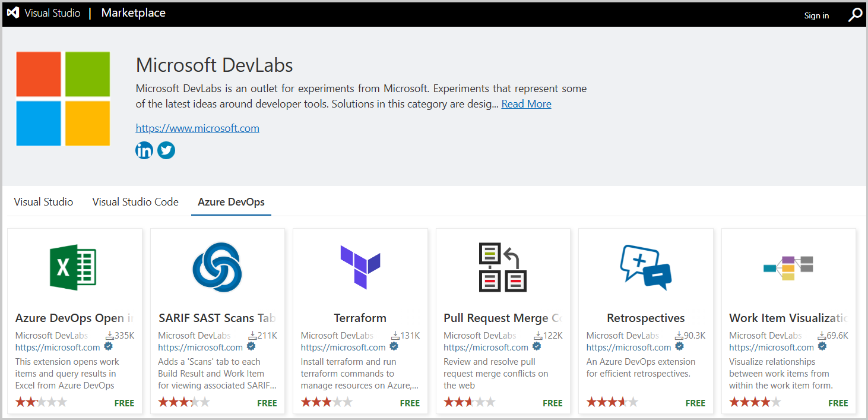The height and width of the screenshot is (420, 868).
Task: Select the Azure DevOps tab
Action: (x=231, y=202)
